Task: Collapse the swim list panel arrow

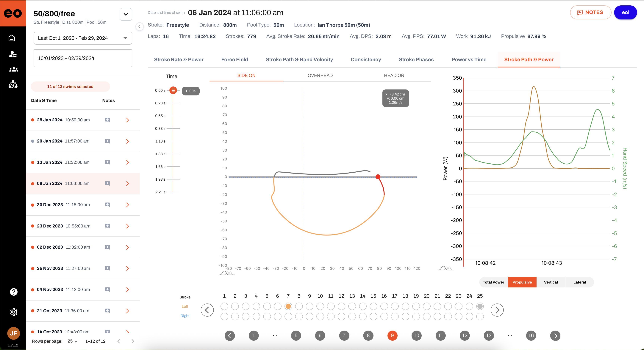Action: [x=140, y=27]
